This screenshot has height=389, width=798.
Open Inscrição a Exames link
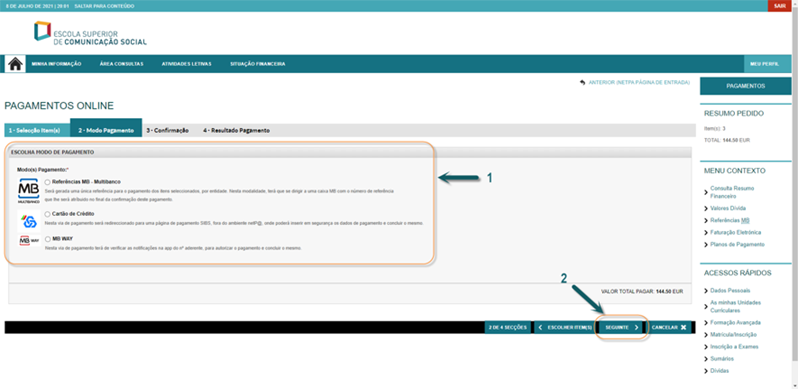point(734,347)
